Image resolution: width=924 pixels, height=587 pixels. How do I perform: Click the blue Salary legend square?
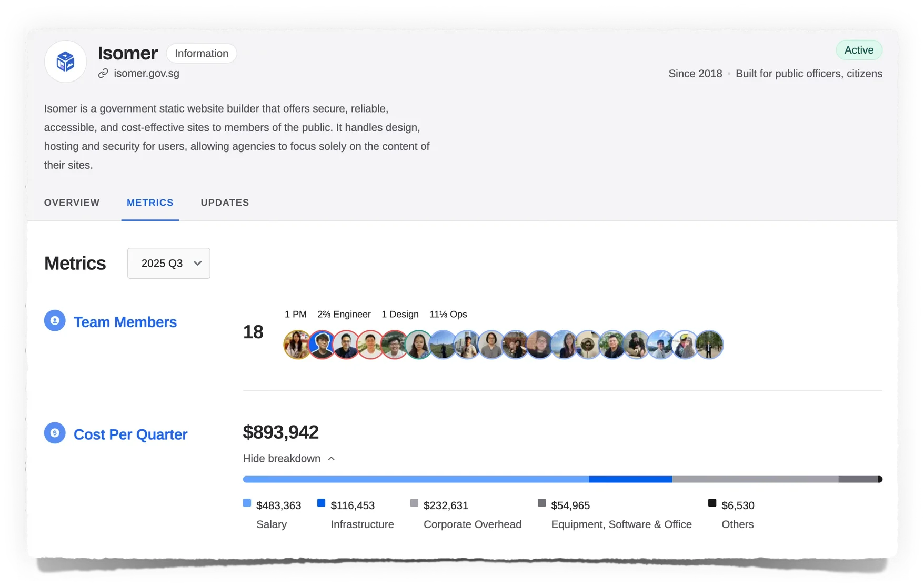pos(246,503)
